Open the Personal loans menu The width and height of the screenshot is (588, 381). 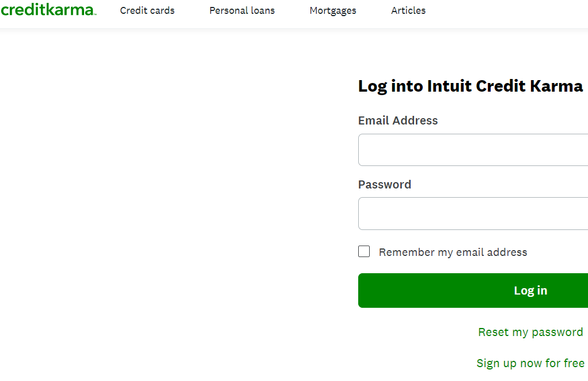[242, 10]
